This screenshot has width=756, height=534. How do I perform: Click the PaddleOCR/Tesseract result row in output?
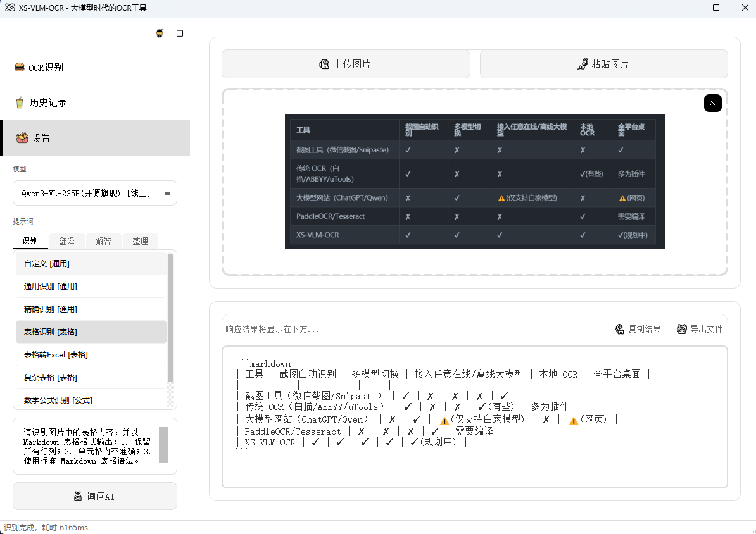click(369, 432)
